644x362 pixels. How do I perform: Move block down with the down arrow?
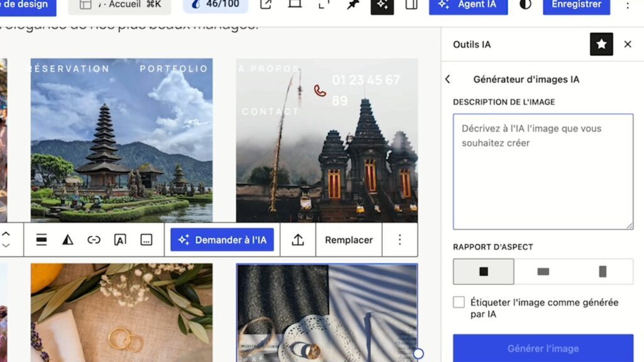click(x=6, y=246)
